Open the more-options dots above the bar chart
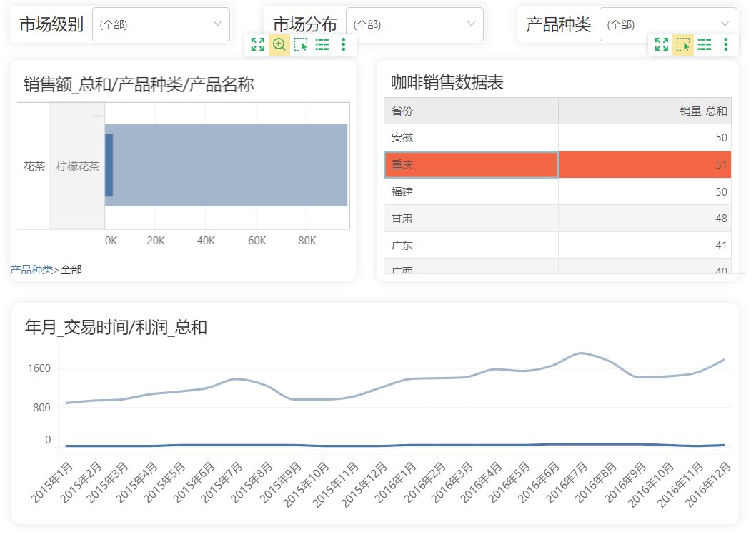The image size is (756, 537). (x=343, y=45)
